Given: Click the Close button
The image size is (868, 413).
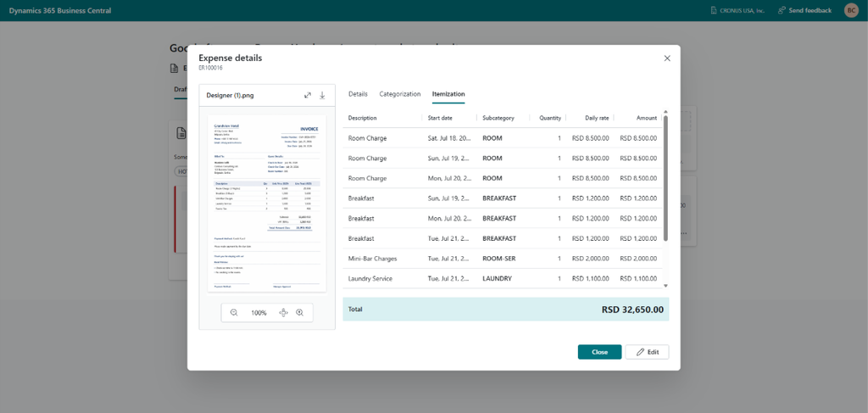Looking at the screenshot, I should (599, 352).
